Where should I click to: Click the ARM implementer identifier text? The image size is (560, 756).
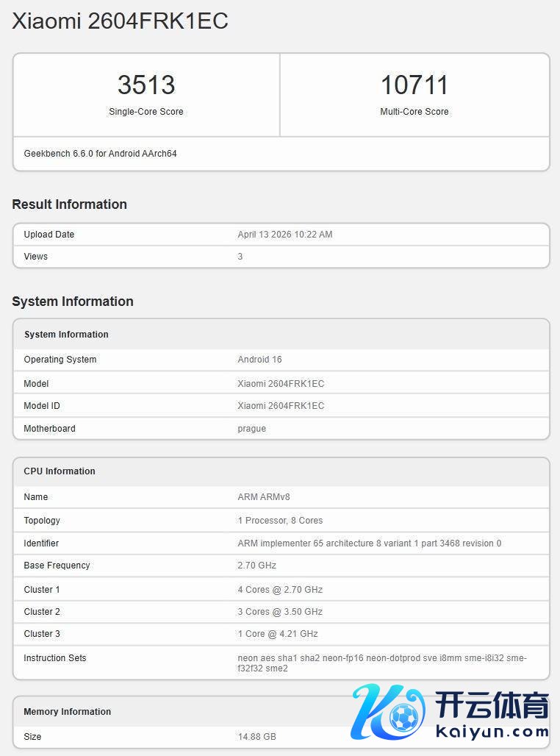click(x=369, y=543)
